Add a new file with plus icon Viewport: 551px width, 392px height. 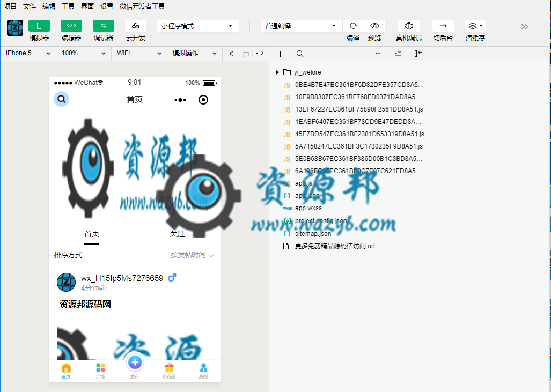[280, 54]
